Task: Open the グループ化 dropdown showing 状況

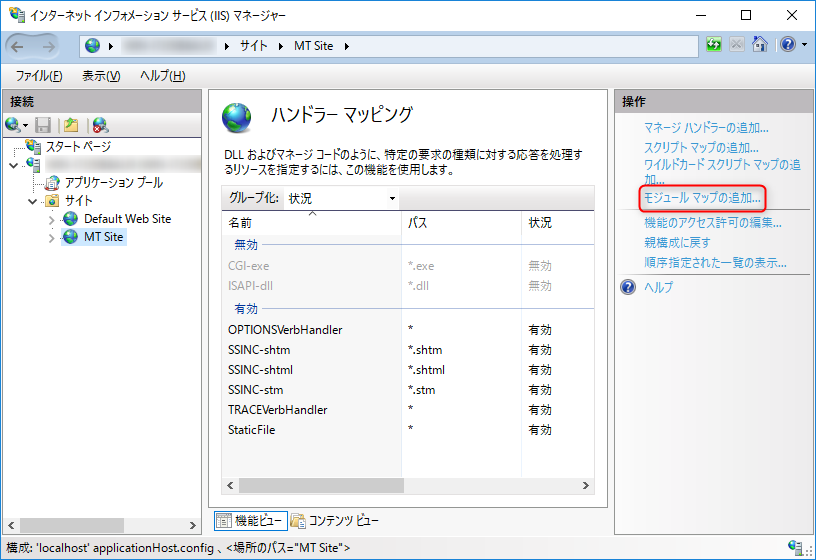Action: tap(341, 198)
